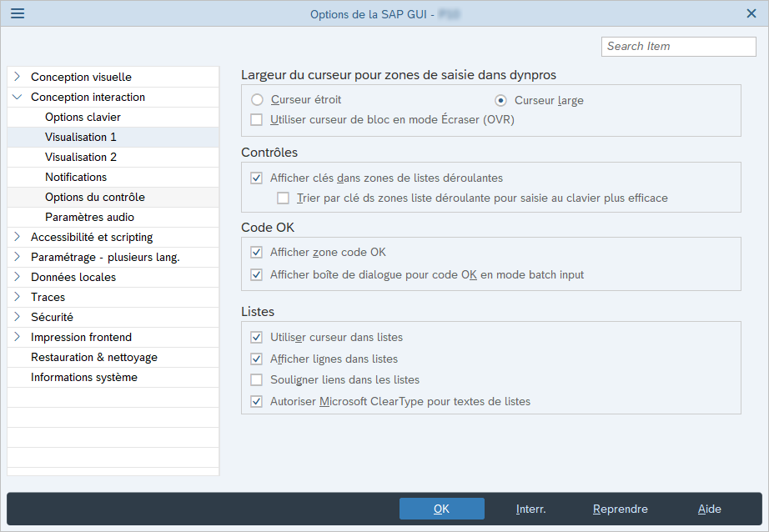The image size is (769, 532).
Task: Click the OK button
Action: click(441, 509)
